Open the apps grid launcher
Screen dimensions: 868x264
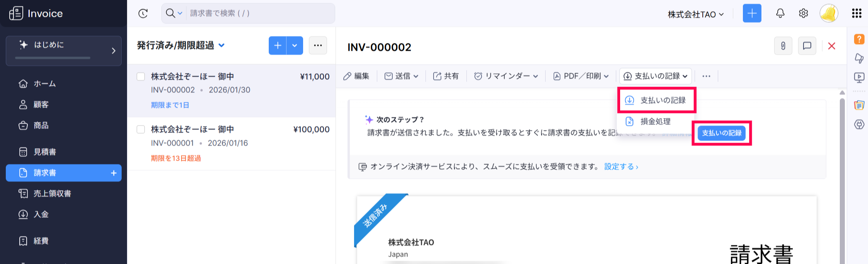click(856, 13)
